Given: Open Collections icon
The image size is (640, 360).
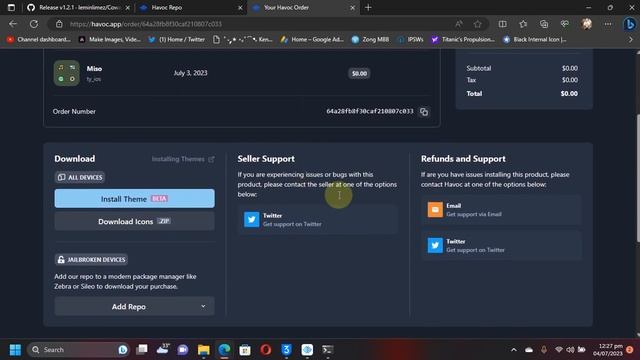Looking at the screenshot, I should pos(544,24).
